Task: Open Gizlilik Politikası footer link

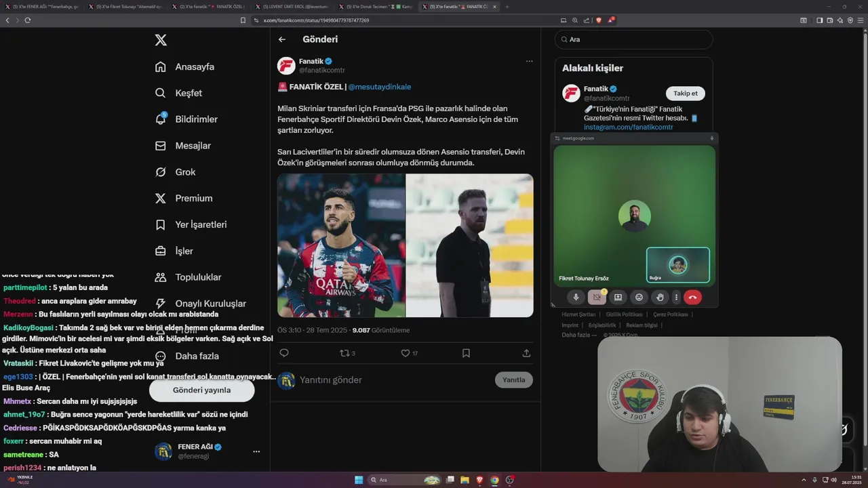Action: click(624, 314)
